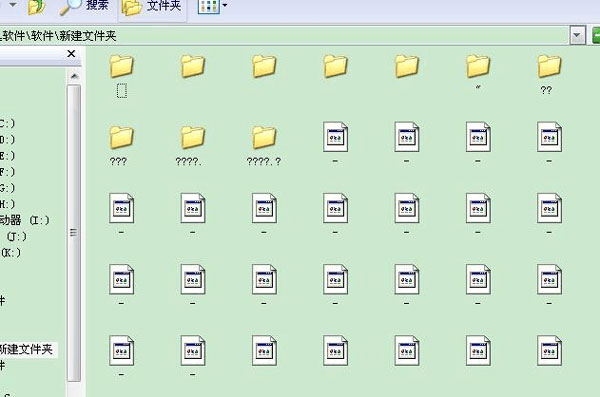Select the E: drive in tree

pos(7,155)
